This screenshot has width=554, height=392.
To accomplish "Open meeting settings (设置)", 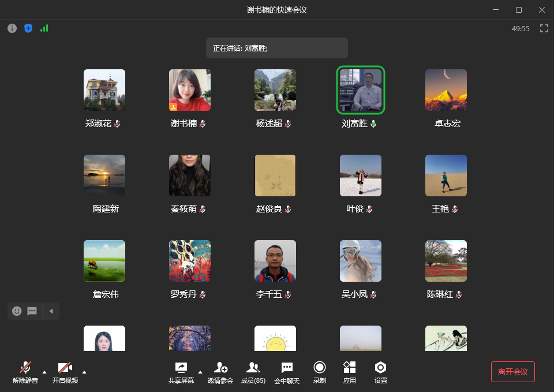I will (x=380, y=372).
